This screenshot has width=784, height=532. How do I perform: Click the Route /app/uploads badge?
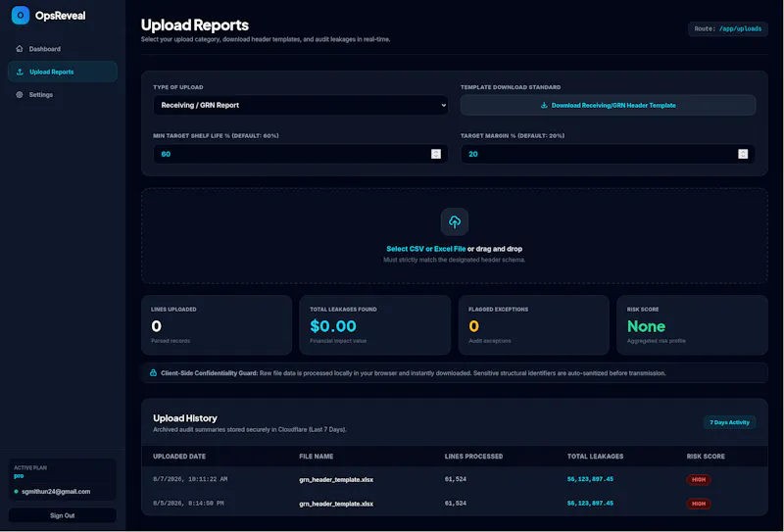click(x=728, y=28)
